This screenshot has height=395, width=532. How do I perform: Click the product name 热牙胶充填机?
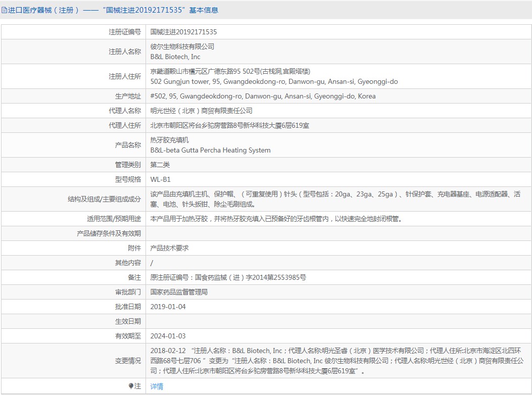(x=169, y=140)
